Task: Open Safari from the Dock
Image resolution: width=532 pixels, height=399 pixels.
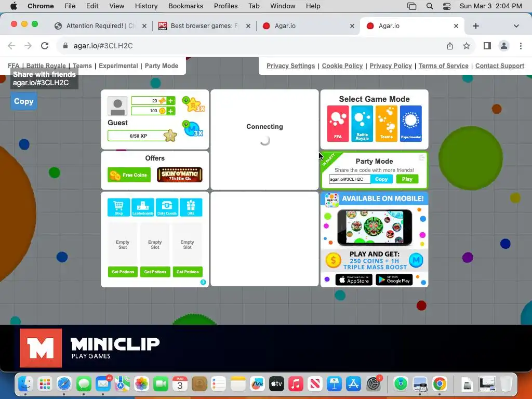Action: (x=64, y=384)
